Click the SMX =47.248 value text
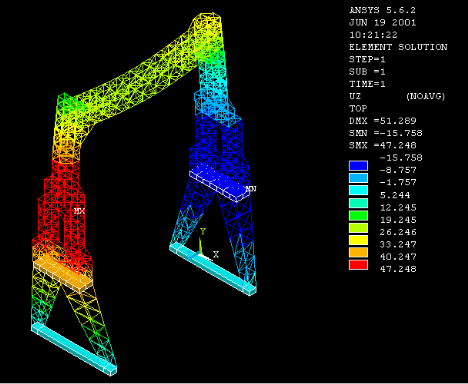The height and width of the screenshot is (384, 468). [383, 145]
